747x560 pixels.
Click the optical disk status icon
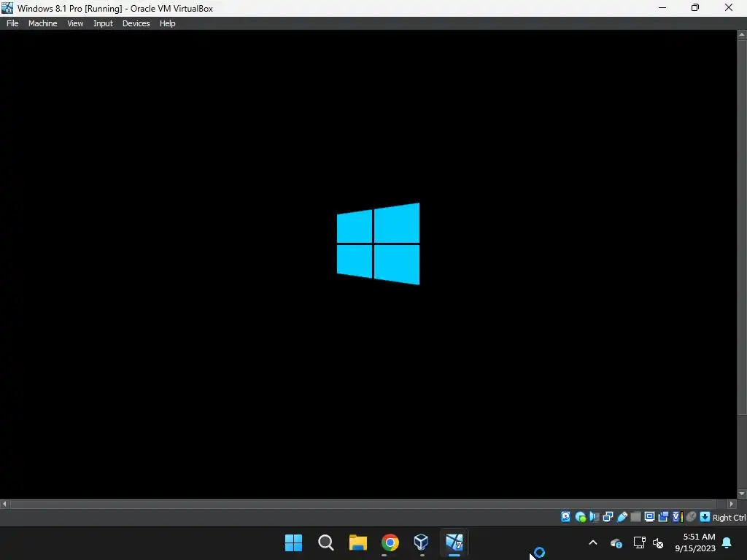tap(580, 517)
